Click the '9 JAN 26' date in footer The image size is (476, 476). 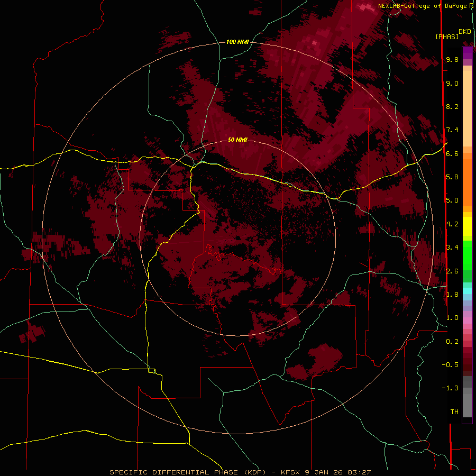325,472
